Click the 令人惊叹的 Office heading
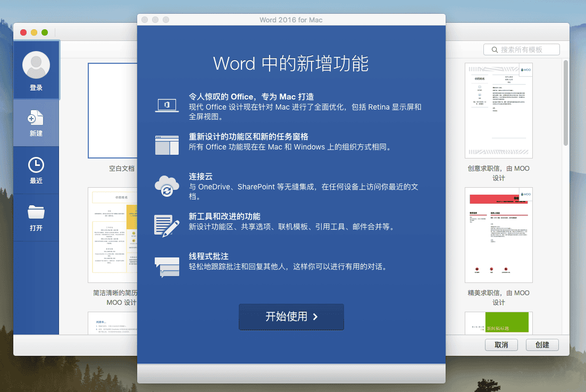The width and height of the screenshot is (586, 392). [x=251, y=97]
